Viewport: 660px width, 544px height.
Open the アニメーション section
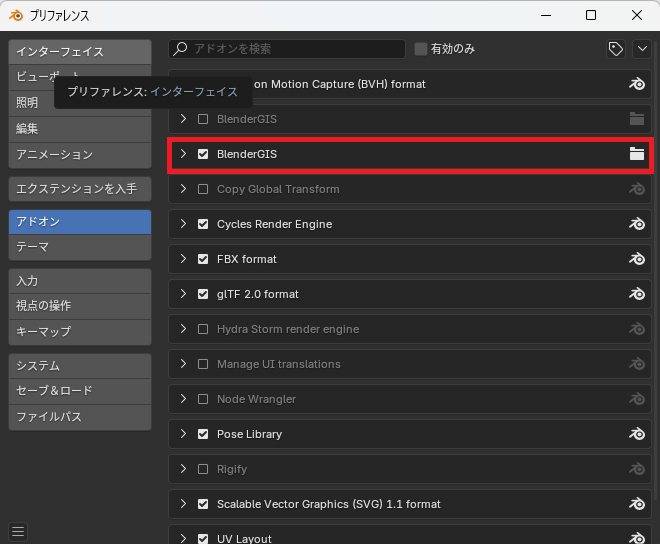(80, 155)
